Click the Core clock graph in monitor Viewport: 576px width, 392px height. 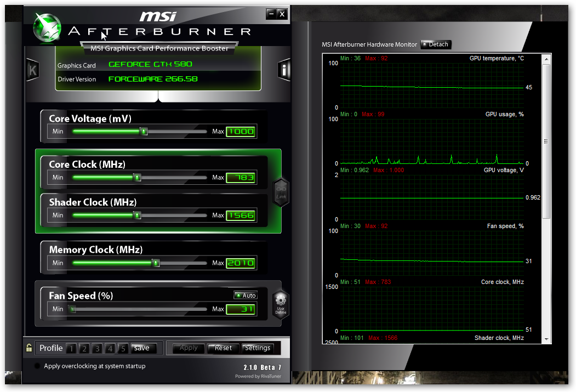point(432,309)
